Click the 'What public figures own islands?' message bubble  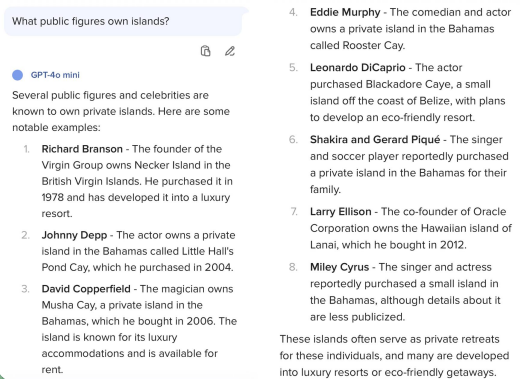point(123,21)
